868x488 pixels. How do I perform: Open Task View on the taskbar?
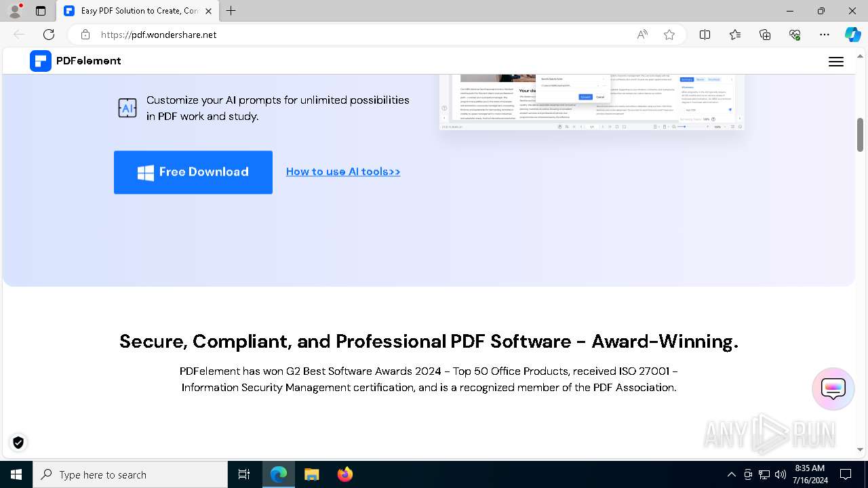point(244,474)
